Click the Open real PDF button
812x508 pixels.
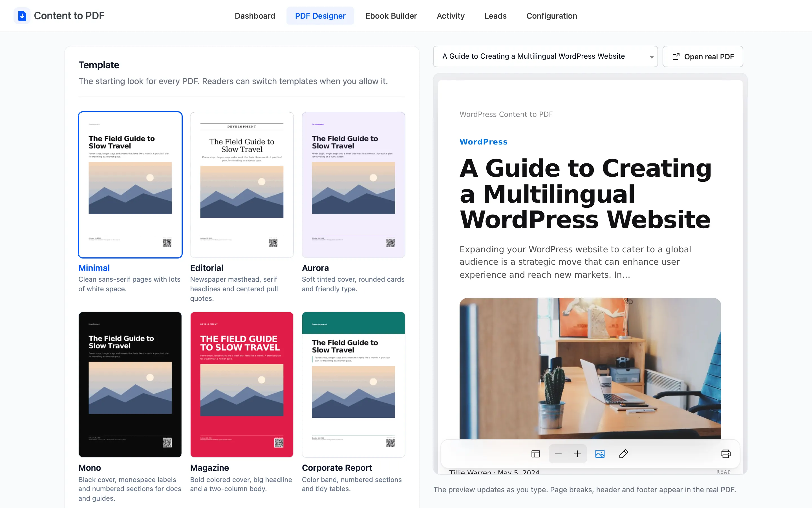(703, 56)
